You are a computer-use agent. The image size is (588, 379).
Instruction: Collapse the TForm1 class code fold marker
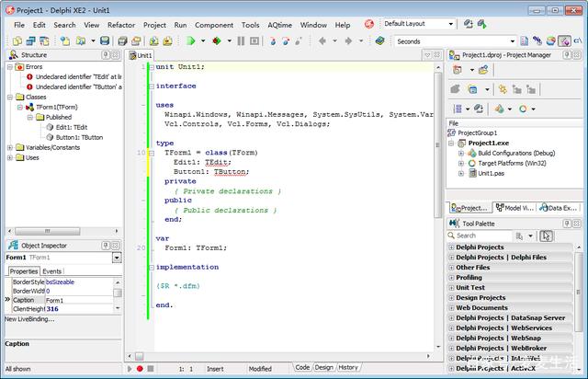click(x=152, y=153)
